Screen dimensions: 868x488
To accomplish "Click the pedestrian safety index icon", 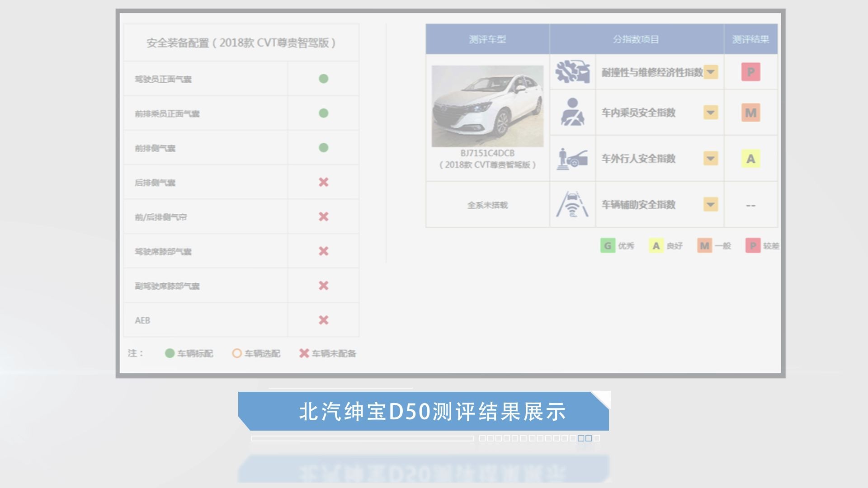I will tap(572, 159).
